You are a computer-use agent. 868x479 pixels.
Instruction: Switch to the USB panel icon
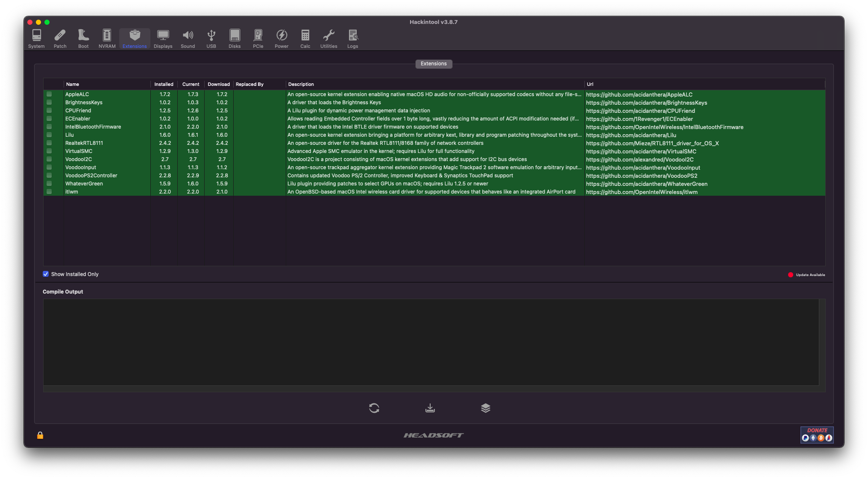tap(211, 38)
